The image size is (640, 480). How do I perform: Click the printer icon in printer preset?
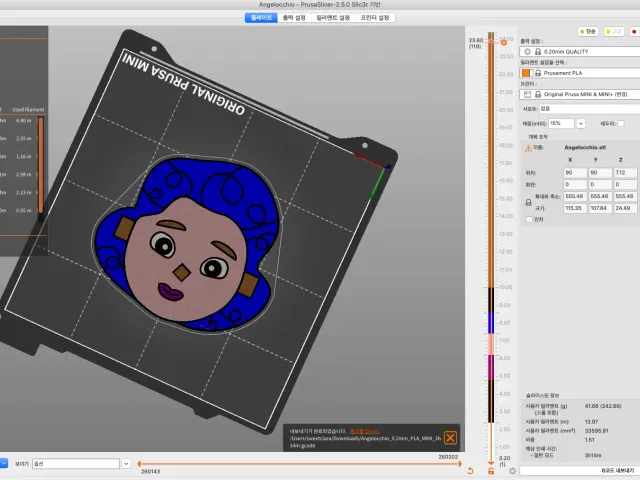click(x=527, y=94)
